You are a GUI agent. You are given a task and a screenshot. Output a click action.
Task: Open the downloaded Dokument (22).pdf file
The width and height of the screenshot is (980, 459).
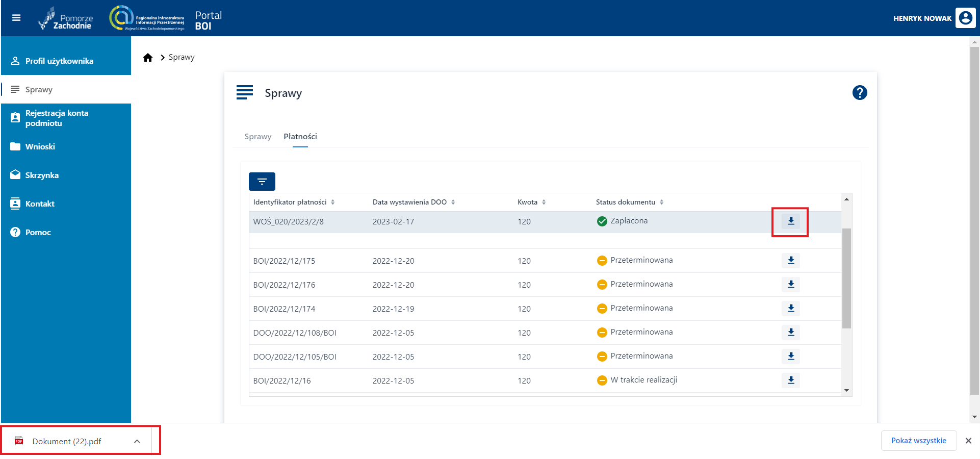tap(66, 442)
